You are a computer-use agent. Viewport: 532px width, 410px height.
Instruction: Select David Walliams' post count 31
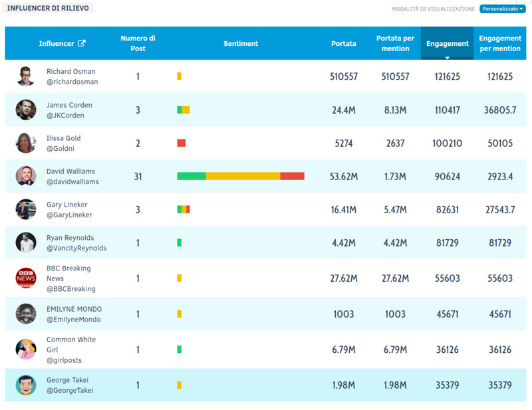coord(138,176)
